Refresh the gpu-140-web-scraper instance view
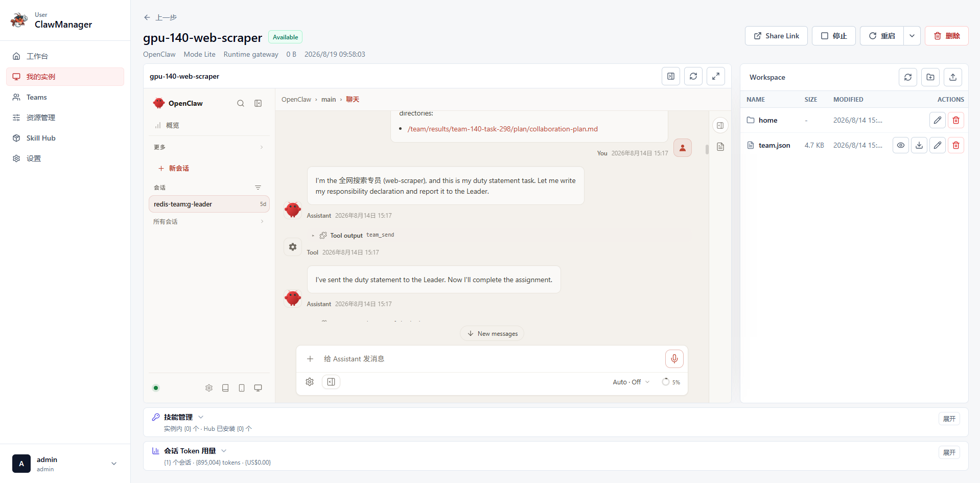The height and width of the screenshot is (483, 980). [693, 76]
